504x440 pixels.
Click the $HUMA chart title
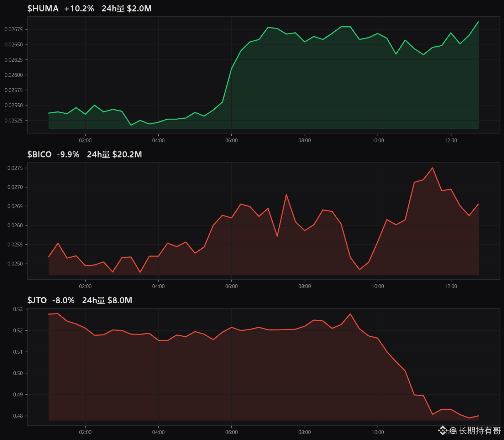[43, 9]
